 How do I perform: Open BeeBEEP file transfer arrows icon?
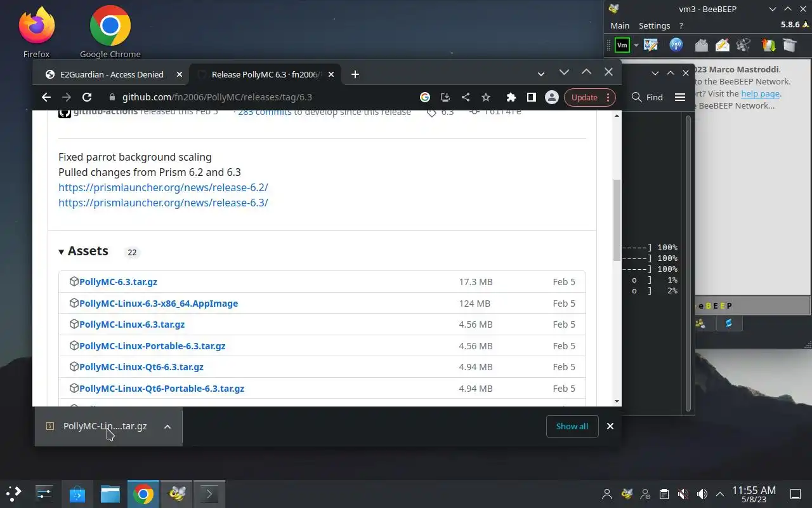[x=768, y=45]
